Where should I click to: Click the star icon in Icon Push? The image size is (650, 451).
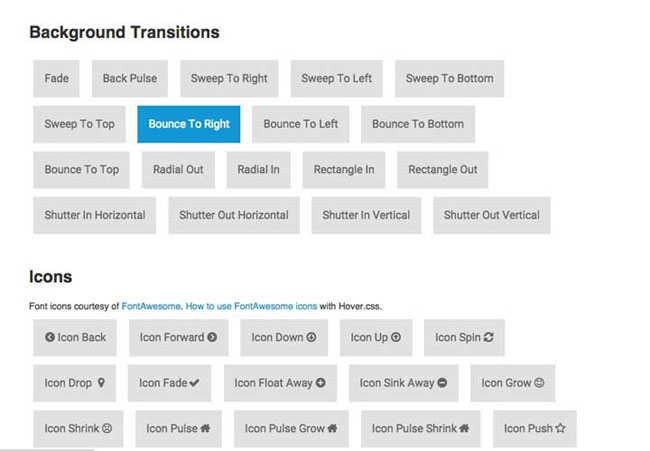pyautogui.click(x=560, y=429)
